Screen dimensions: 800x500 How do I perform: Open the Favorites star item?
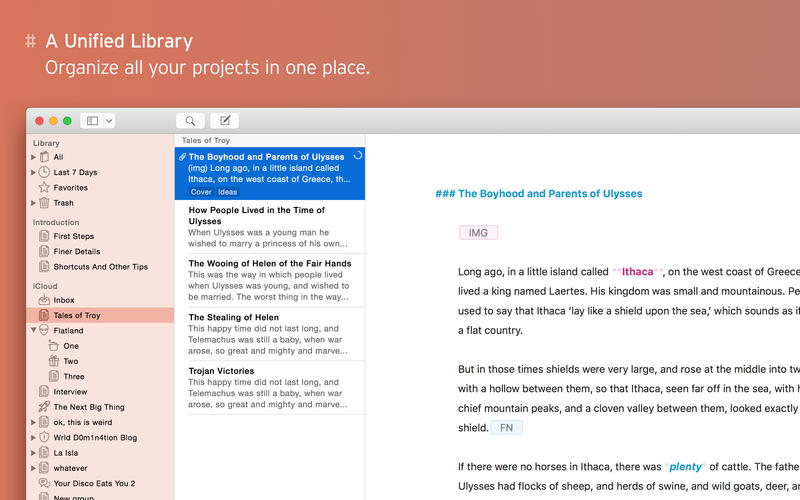coord(70,187)
